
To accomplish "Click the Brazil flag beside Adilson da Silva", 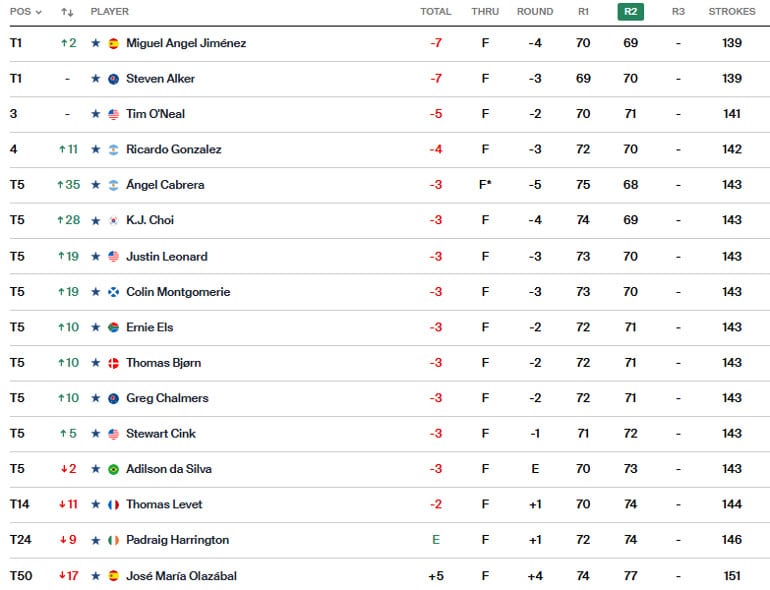I will click(x=113, y=469).
